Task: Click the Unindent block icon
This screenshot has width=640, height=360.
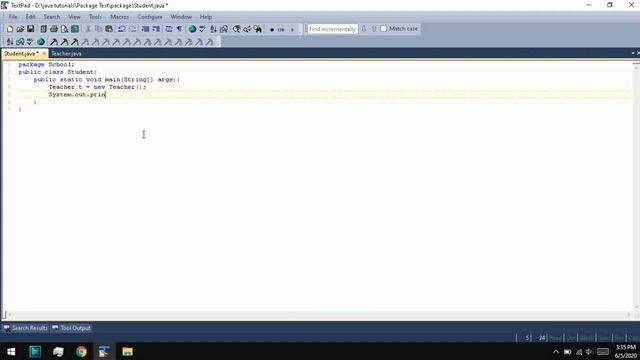Action: pyautogui.click(x=156, y=29)
